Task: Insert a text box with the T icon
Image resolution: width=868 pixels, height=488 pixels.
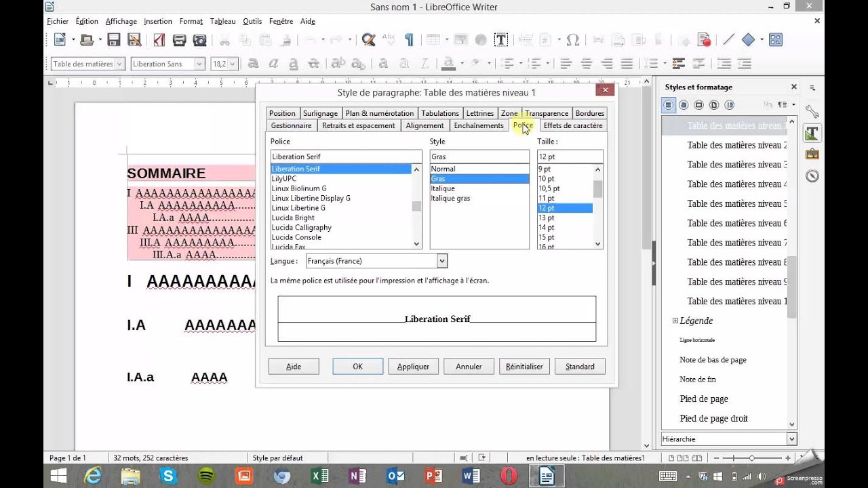Action: [x=501, y=40]
